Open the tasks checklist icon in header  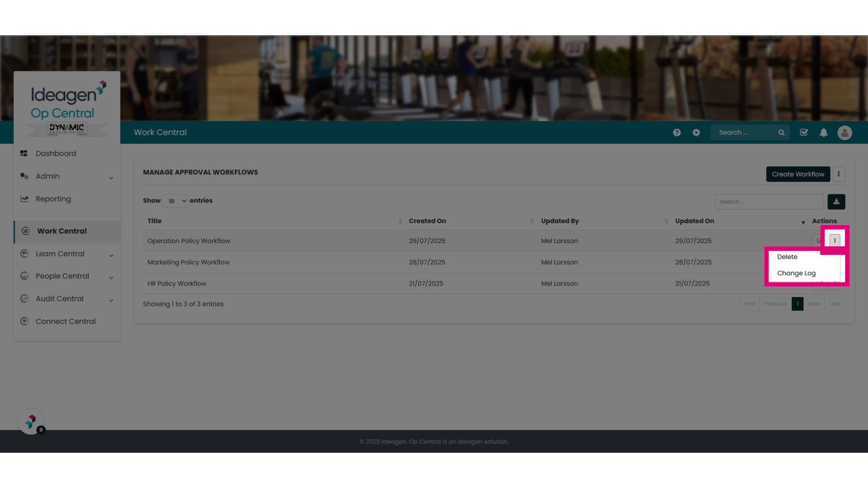[804, 132]
